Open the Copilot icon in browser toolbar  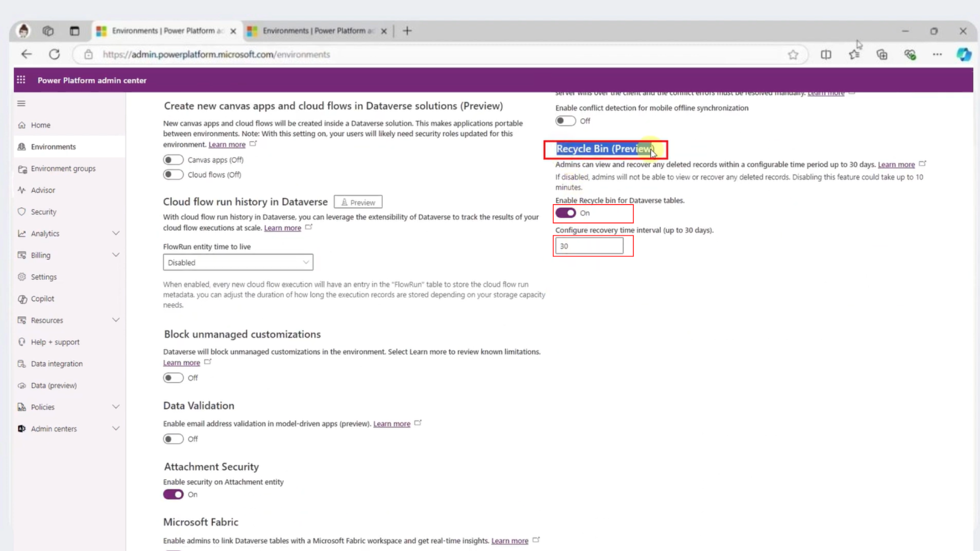pos(964,55)
